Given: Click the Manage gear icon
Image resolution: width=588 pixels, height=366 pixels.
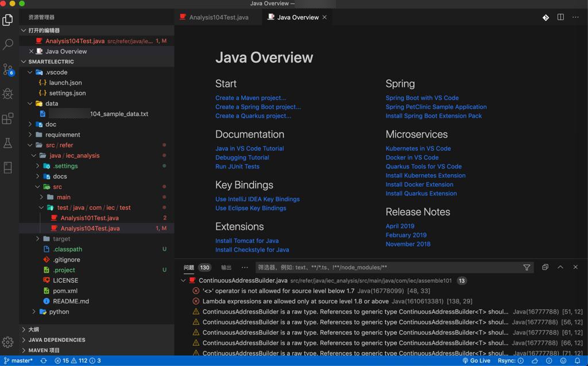Looking at the screenshot, I should 8,342.
